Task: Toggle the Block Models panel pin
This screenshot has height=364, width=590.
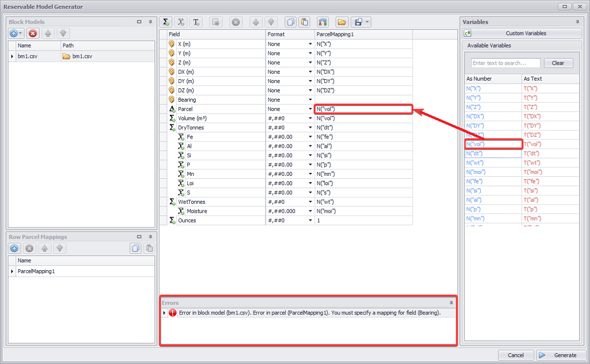Action: coord(150,22)
